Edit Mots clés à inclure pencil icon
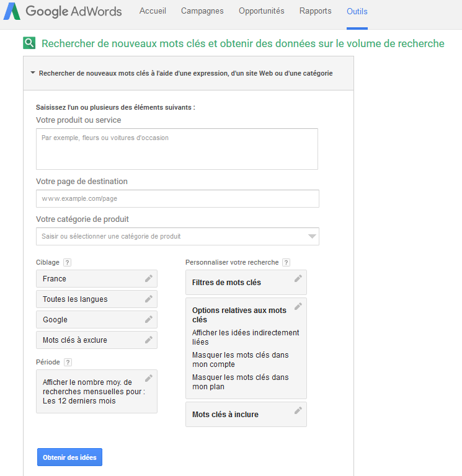462x476 pixels. coord(298,410)
